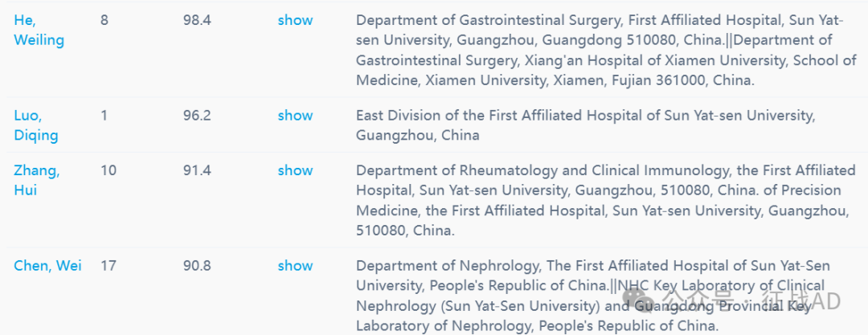Open the Luo, Diqing author link
The width and height of the screenshot is (868, 335).
click(x=36, y=125)
